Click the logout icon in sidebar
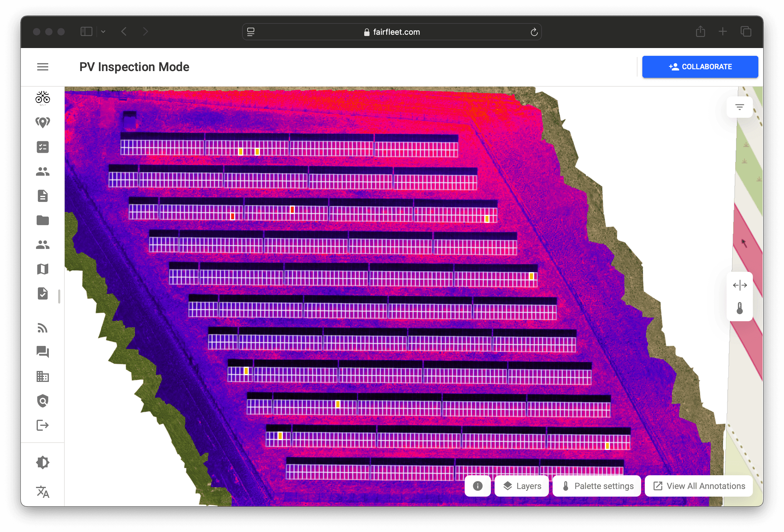Image resolution: width=784 pixels, height=532 pixels. (42, 426)
